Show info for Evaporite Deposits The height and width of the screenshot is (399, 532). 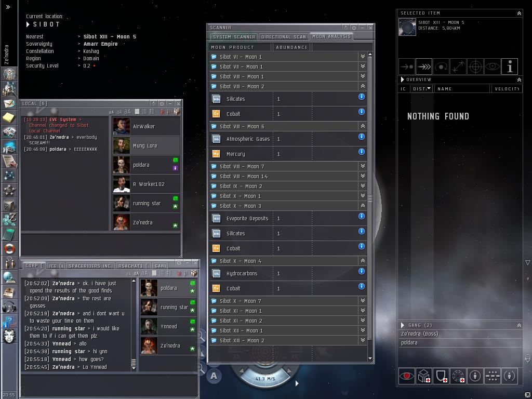[362, 216]
